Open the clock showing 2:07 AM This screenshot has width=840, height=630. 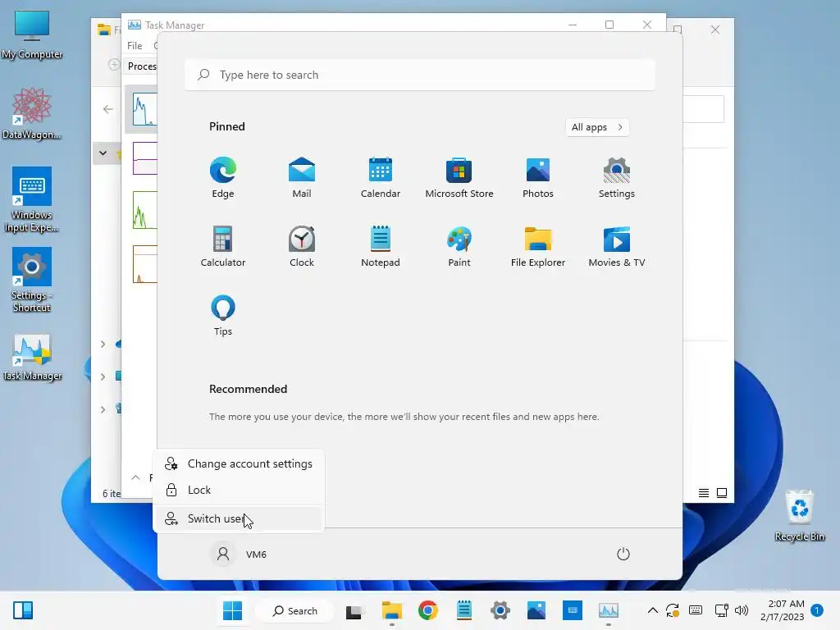pyautogui.click(x=782, y=610)
